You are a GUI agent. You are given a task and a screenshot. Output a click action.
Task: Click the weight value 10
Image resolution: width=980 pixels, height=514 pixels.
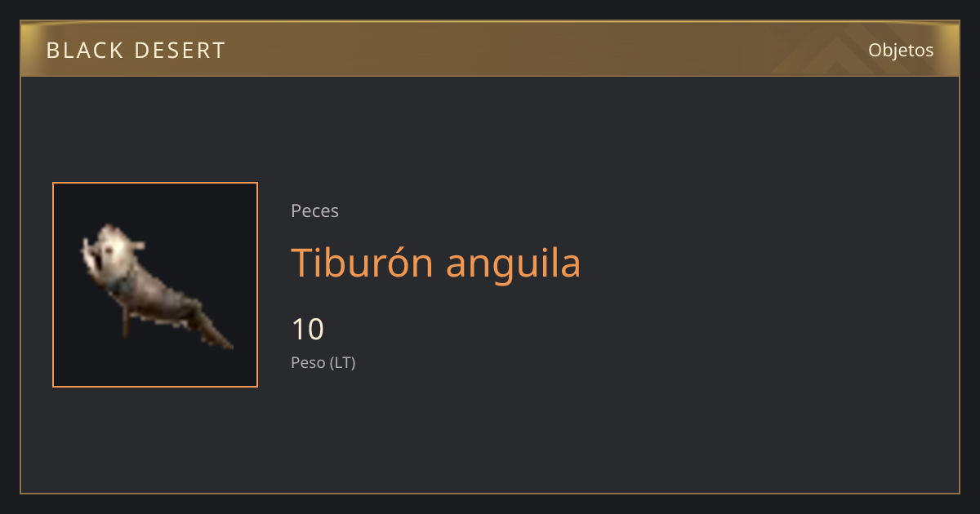pos(308,330)
